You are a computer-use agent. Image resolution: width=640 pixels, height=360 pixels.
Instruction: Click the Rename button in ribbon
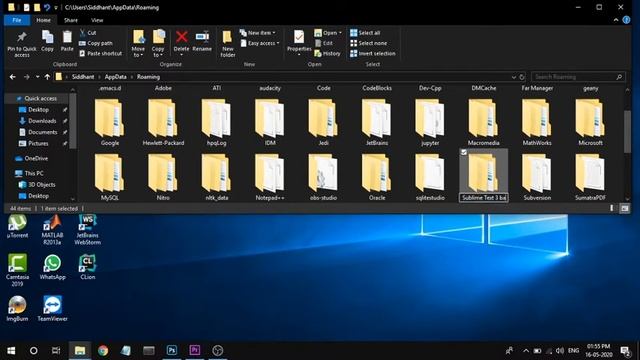(x=202, y=41)
